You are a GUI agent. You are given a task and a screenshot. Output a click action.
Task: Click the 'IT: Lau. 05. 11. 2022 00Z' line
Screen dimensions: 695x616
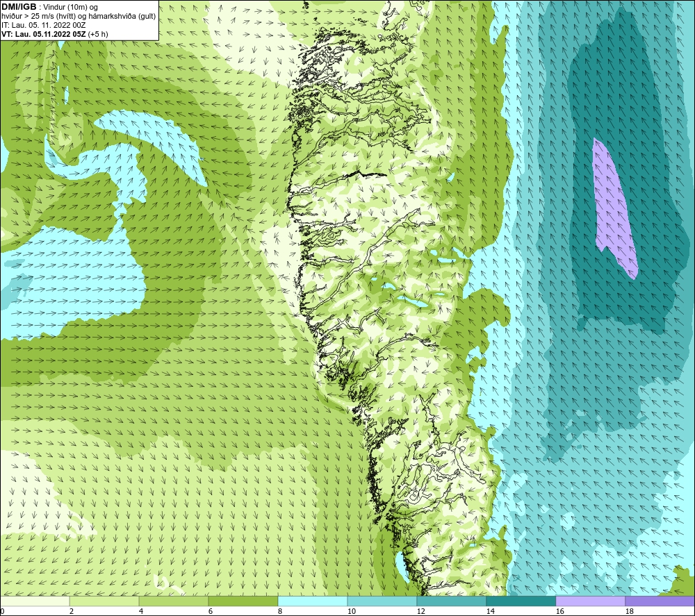43,25
